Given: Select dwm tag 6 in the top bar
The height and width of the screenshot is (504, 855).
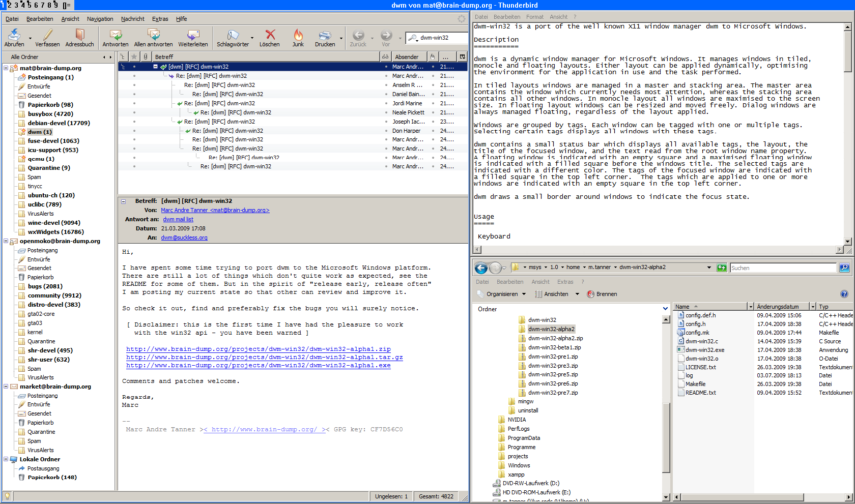Looking at the screenshot, I should click(x=36, y=5).
